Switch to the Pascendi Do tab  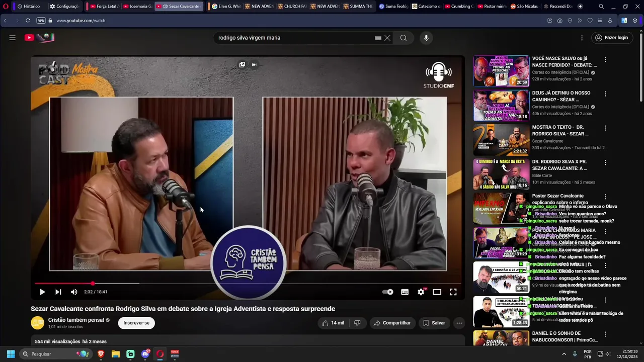(x=558, y=7)
